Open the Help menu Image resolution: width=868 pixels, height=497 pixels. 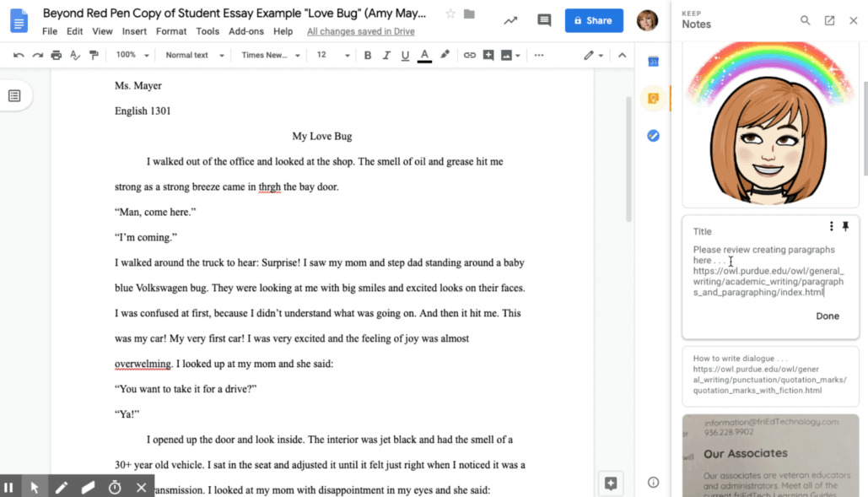click(283, 31)
